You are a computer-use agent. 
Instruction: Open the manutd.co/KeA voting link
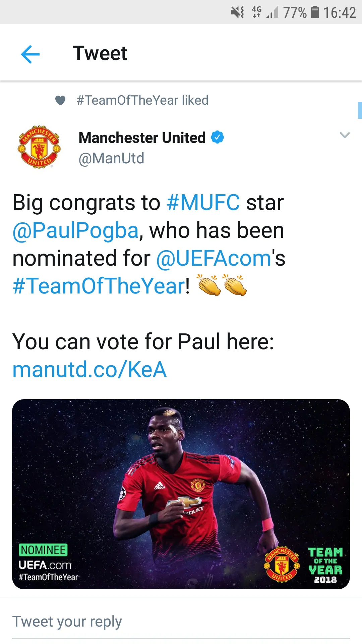pos(89,370)
